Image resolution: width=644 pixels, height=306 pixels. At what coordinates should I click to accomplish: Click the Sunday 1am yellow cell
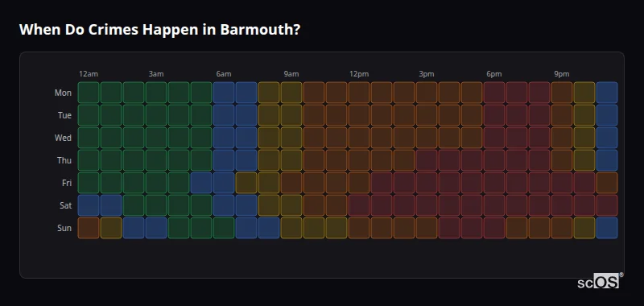coord(111,228)
